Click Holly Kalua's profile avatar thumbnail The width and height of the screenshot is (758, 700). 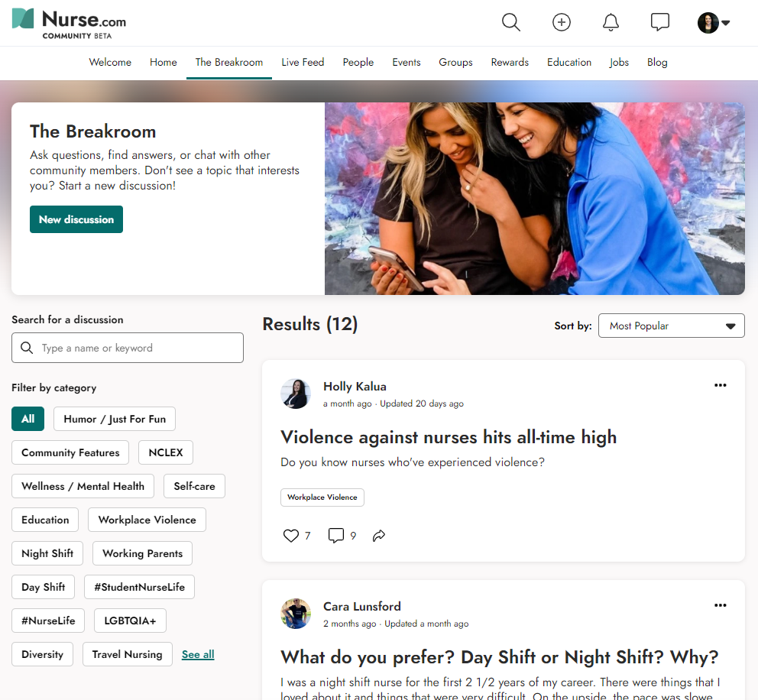pyautogui.click(x=296, y=394)
